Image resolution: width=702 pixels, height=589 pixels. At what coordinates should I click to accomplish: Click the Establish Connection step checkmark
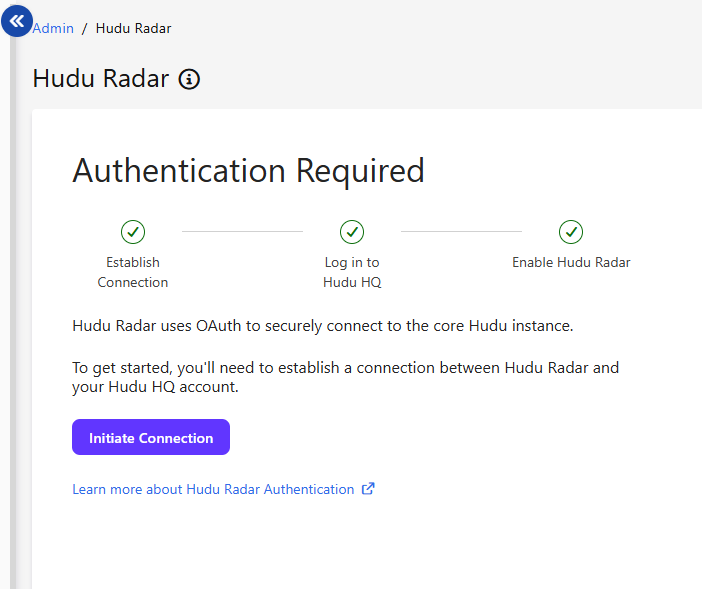[x=133, y=232]
